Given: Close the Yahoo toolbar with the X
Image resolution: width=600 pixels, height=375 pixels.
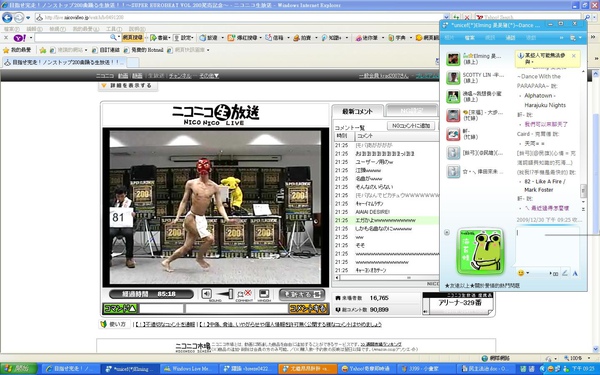Looking at the screenshot, I should [6, 38].
